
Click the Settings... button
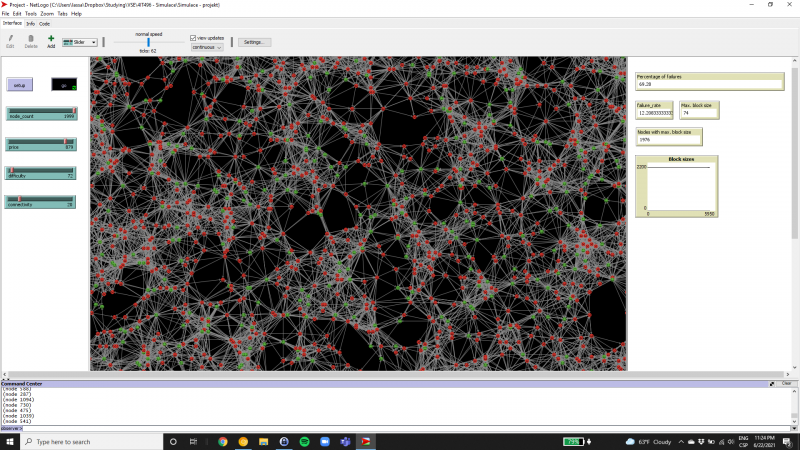[255, 42]
